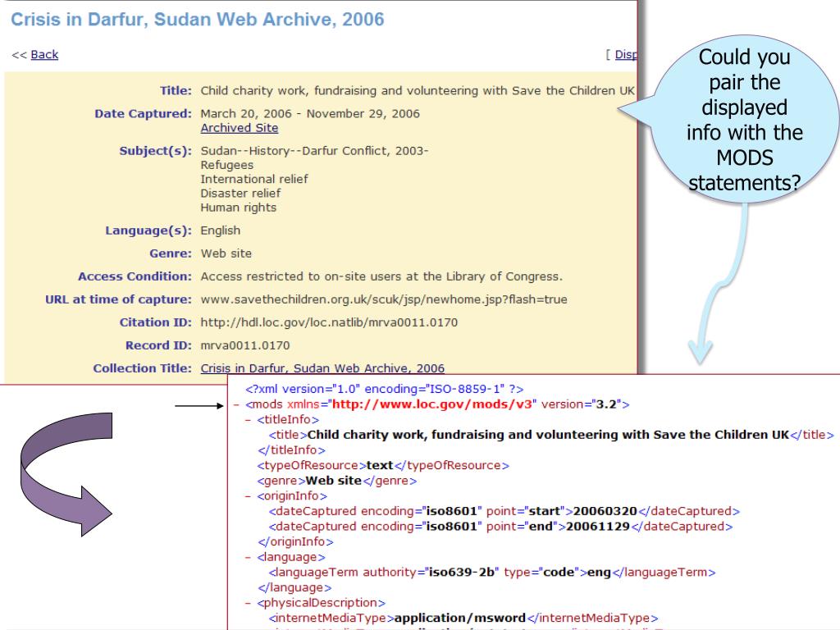This screenshot has width=840, height=630.
Task: Click the Language(s): field label
Action: click(148, 231)
